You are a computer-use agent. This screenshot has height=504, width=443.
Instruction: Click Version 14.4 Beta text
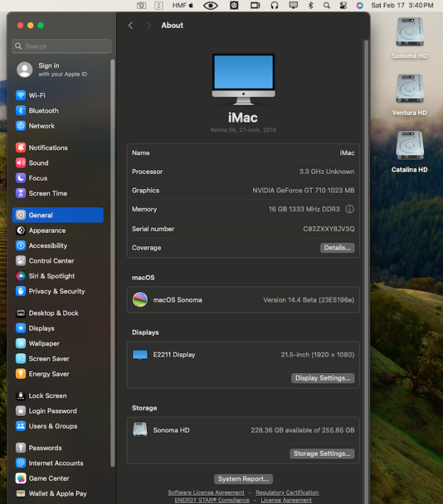pos(309,300)
